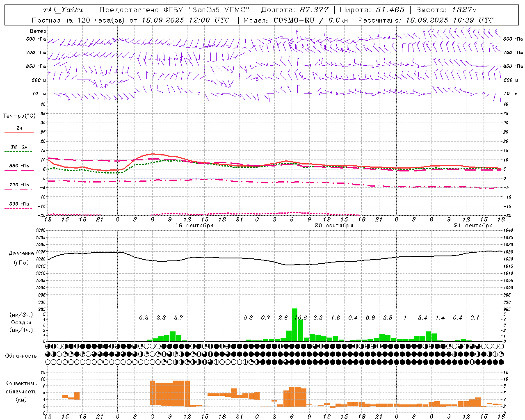This screenshot has height=420, width=525.
Task: Click the 0.9 three-hour precipitation total
Action: pos(370,318)
